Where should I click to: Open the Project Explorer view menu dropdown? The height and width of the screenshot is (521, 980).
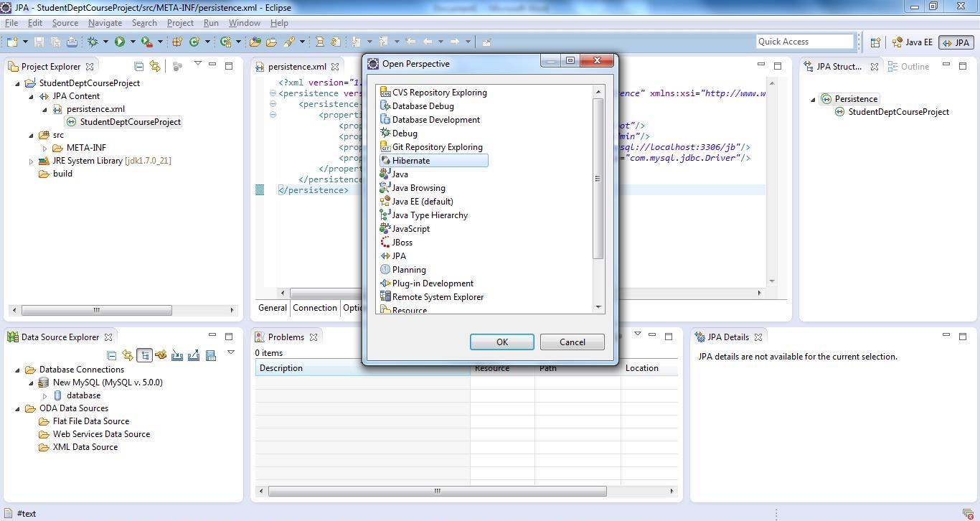pyautogui.click(x=198, y=64)
